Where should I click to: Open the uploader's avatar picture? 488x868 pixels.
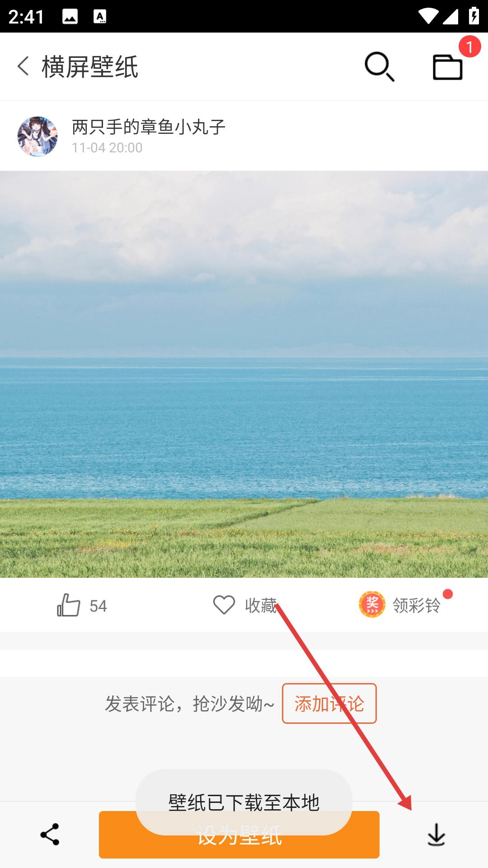(38, 136)
